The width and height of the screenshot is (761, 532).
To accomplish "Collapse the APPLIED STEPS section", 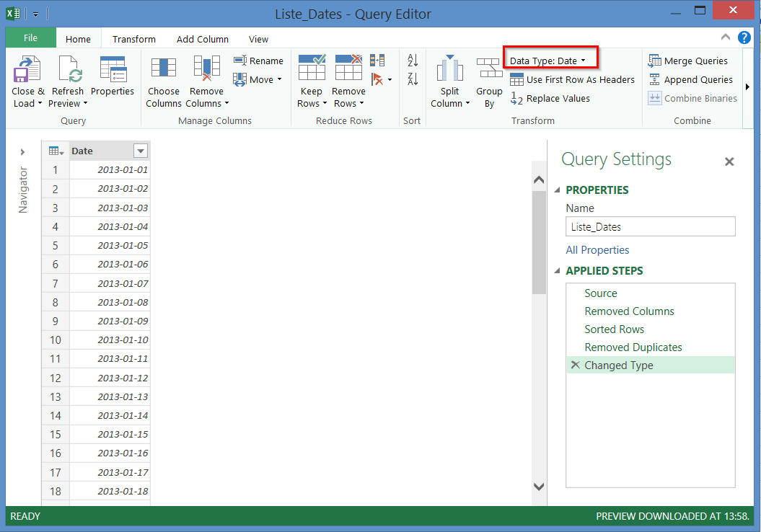I will click(557, 271).
